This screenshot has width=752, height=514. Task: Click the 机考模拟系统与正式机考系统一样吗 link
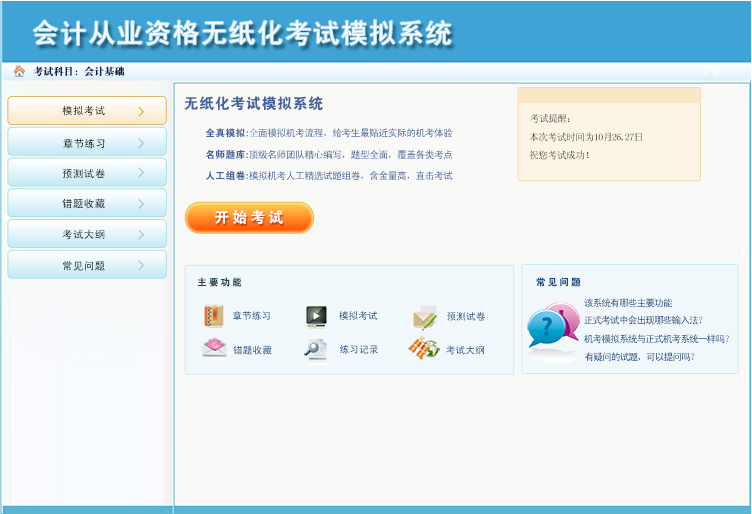[656, 338]
